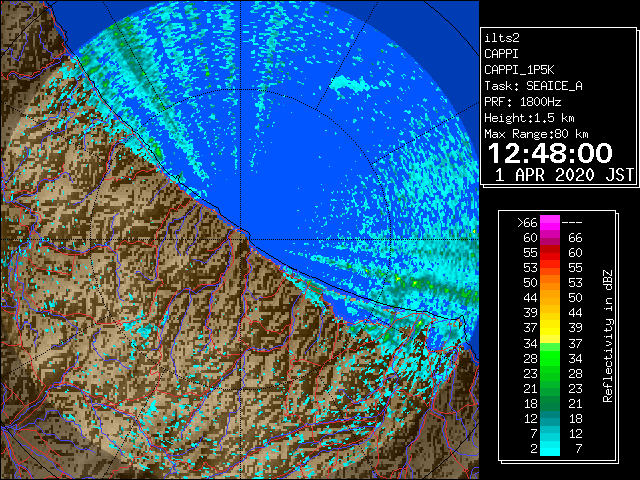Click the isolated cyan echo blob over the sea
This screenshot has height=480, width=640.
click(349, 85)
